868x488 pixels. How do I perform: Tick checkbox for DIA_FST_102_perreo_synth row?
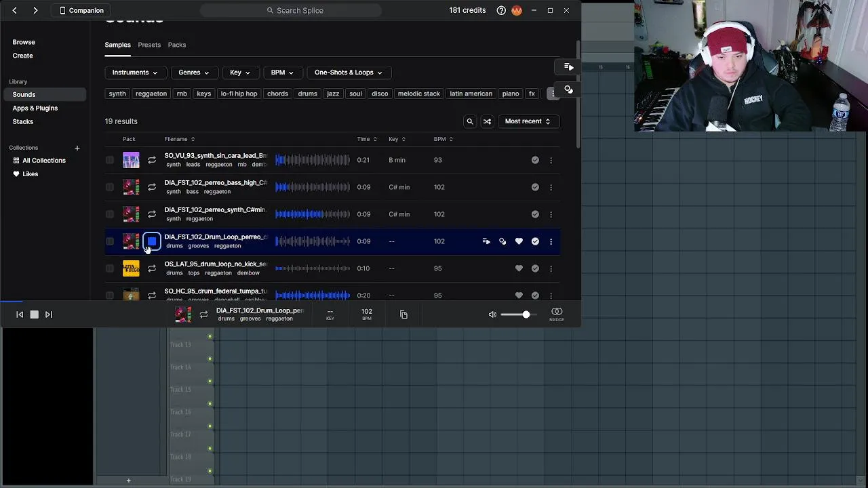pyautogui.click(x=110, y=214)
